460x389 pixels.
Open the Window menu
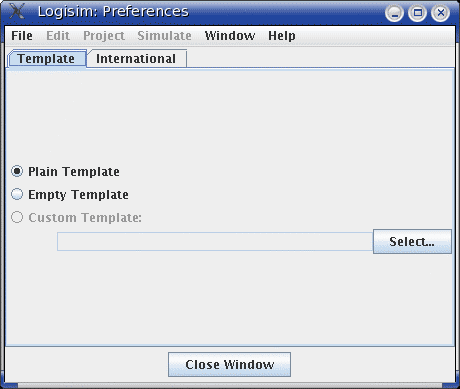click(x=230, y=36)
